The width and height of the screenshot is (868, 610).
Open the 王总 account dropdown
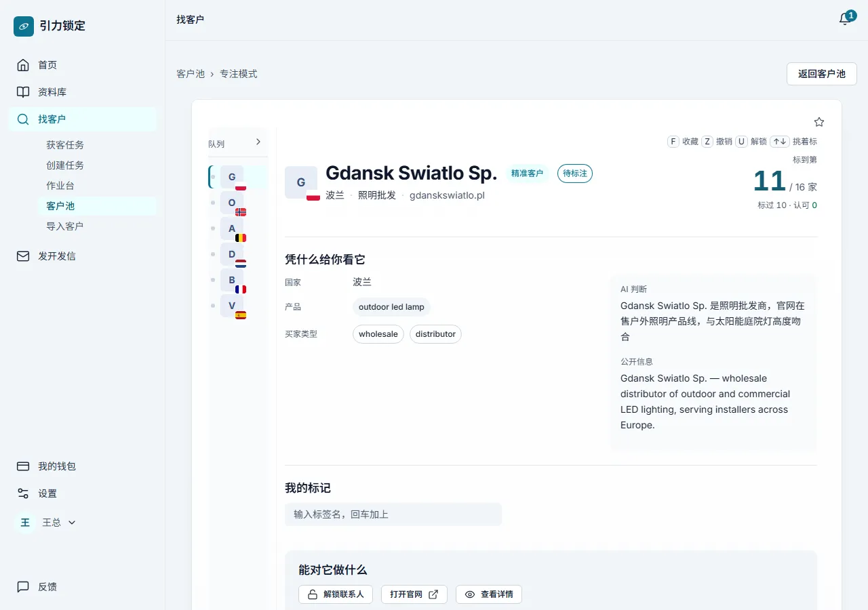click(46, 523)
